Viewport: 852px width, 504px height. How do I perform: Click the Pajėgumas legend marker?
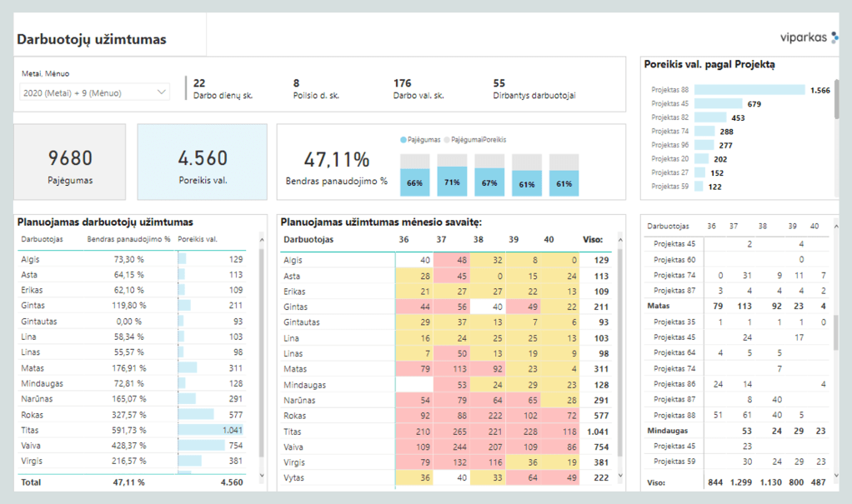pos(403,140)
